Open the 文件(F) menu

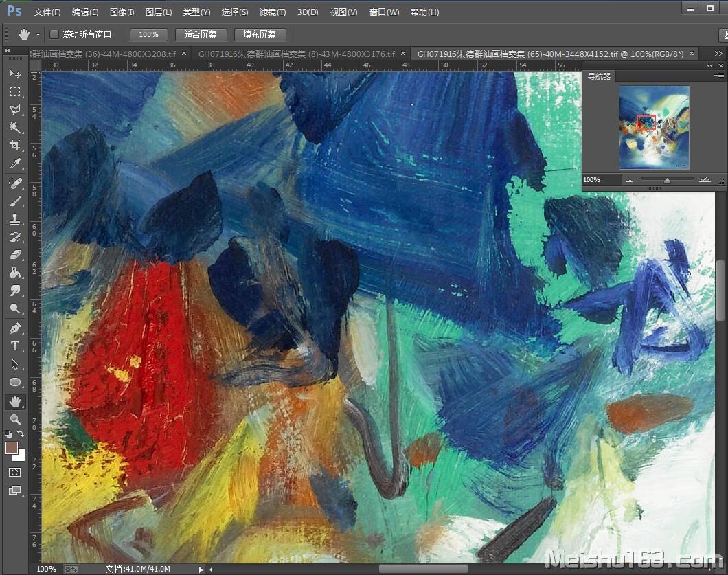click(47, 12)
